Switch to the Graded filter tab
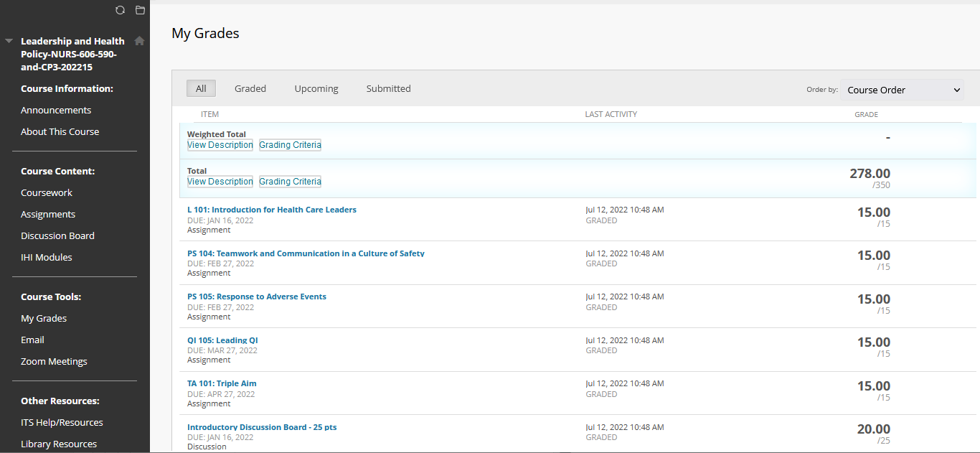The image size is (980, 453). pyautogui.click(x=250, y=88)
